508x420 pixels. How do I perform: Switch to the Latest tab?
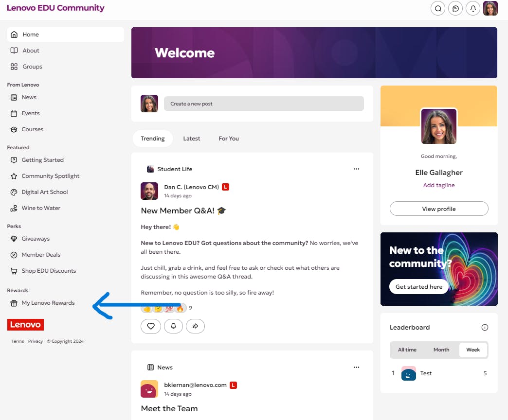pyautogui.click(x=191, y=139)
